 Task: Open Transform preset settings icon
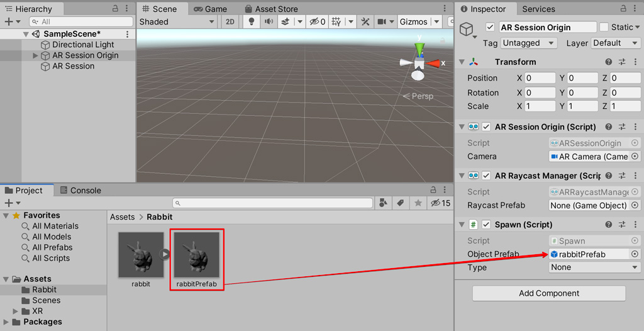622,62
